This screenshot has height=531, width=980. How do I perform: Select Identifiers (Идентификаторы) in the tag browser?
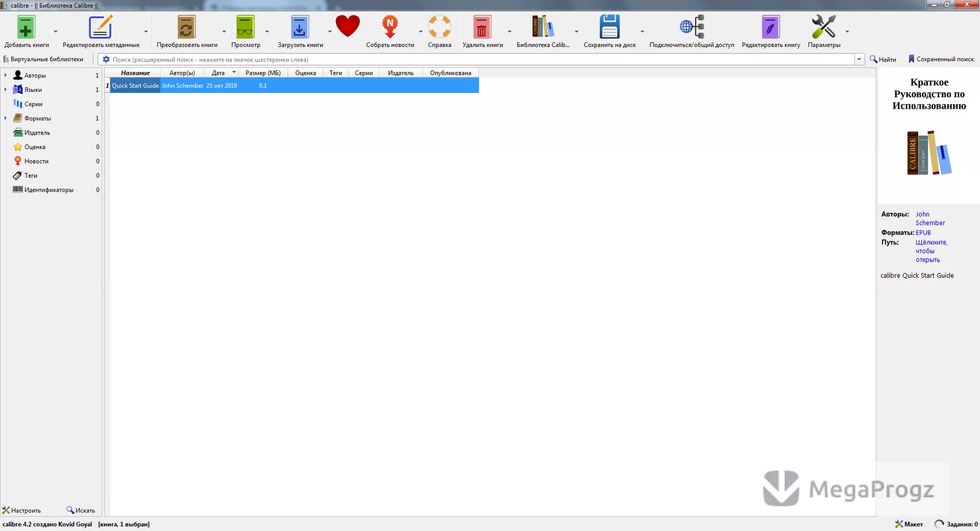tap(48, 190)
